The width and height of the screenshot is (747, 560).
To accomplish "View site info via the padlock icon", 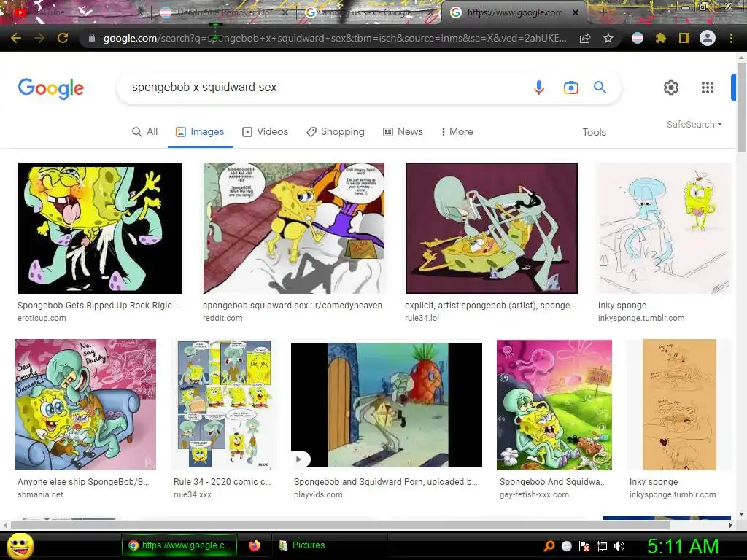I will pos(92,38).
